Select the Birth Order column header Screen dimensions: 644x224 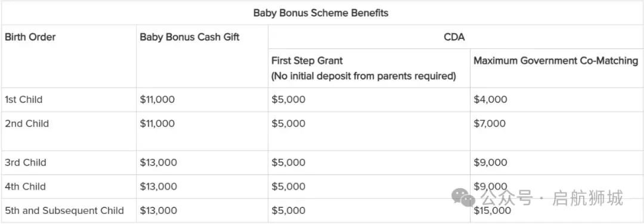[x=30, y=37]
